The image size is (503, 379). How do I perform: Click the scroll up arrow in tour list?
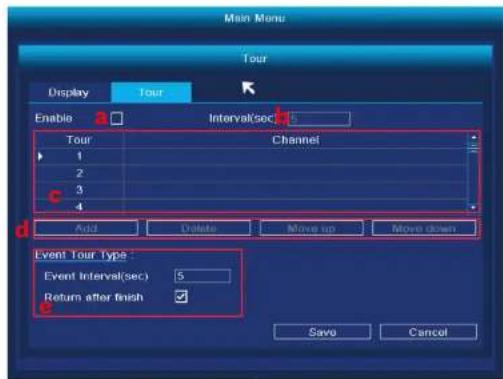click(474, 137)
